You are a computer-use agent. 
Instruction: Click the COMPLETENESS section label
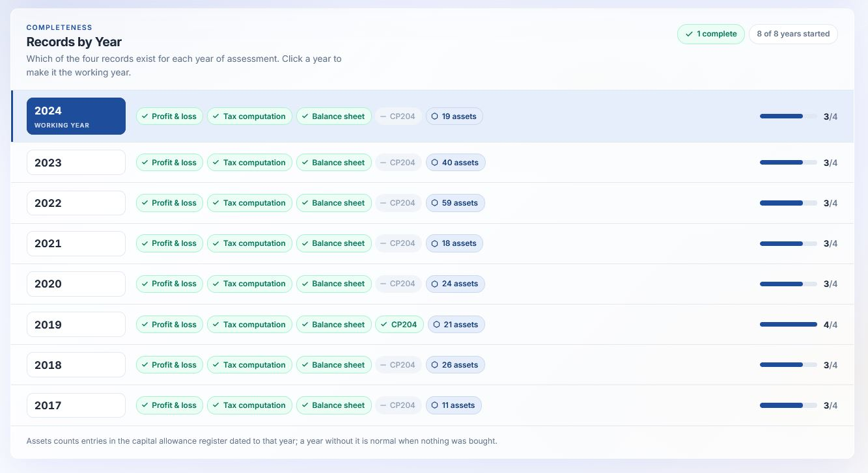click(x=59, y=27)
